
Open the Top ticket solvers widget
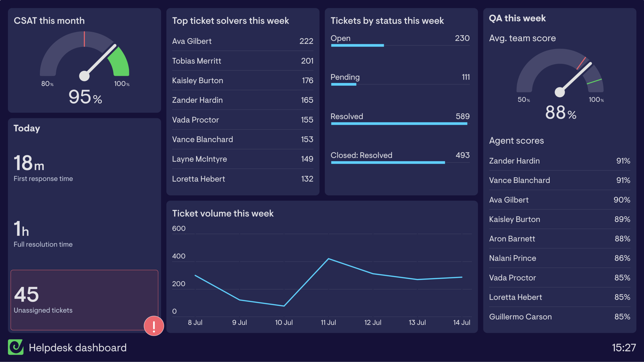click(230, 21)
